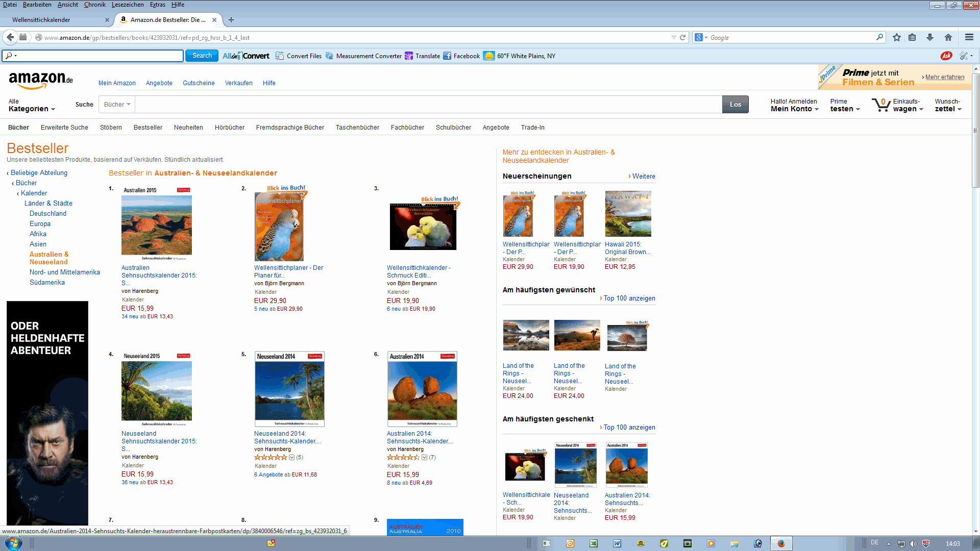
Task: Click the AllinConvert toolbar logo
Action: pyautogui.click(x=246, y=56)
